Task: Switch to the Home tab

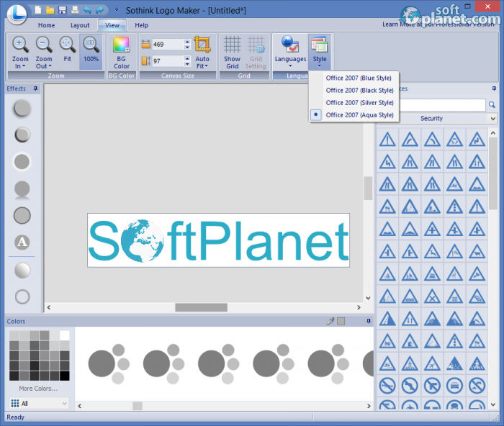Action: [46, 25]
